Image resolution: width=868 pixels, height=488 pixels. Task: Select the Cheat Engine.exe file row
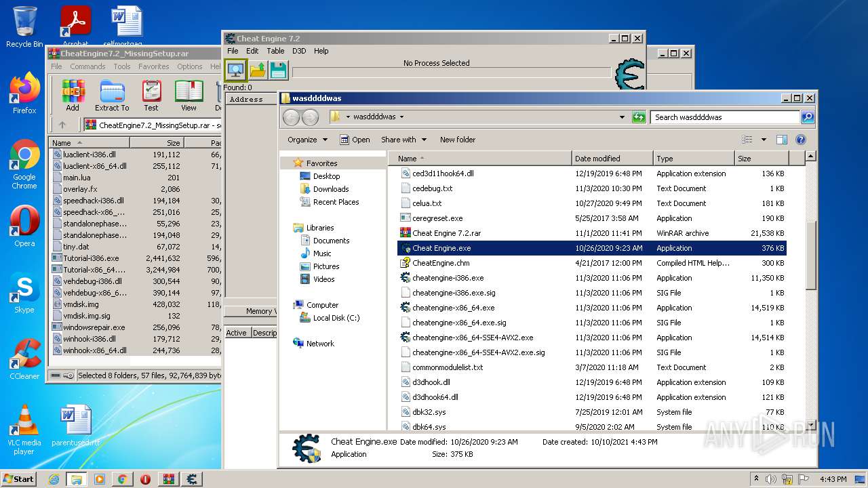(591, 248)
